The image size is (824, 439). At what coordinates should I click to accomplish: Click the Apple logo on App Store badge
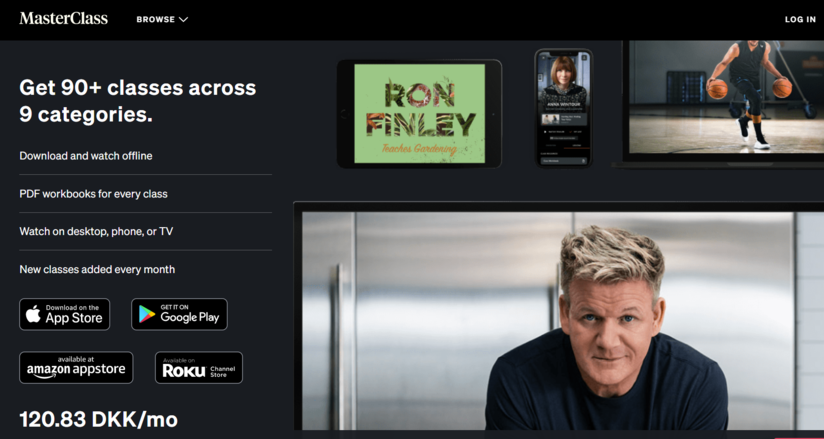pyautogui.click(x=33, y=314)
